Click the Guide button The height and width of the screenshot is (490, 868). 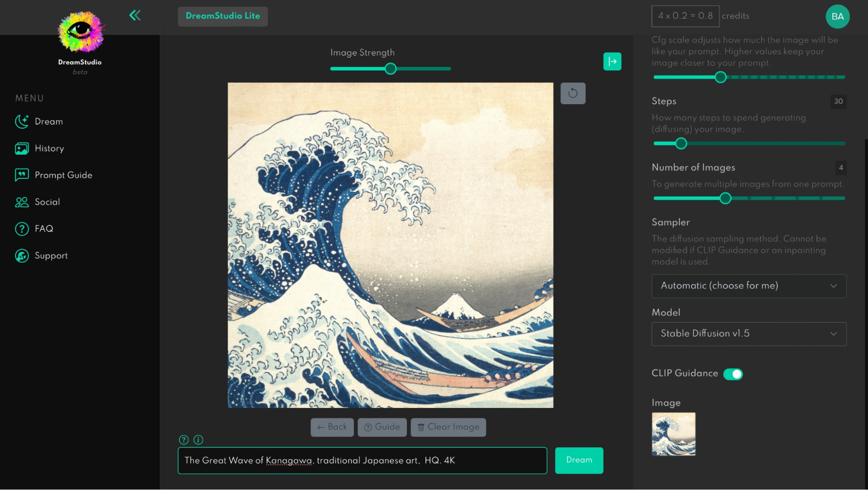[382, 427]
